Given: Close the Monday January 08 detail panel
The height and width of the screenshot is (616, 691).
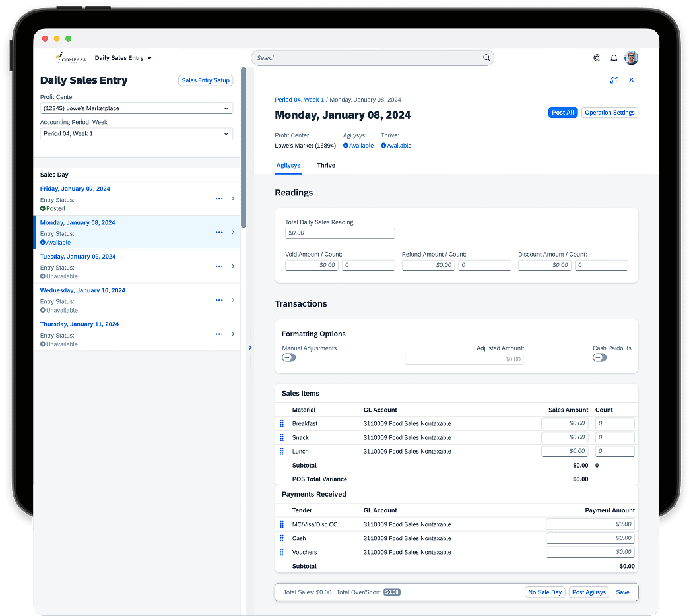Looking at the screenshot, I should pyautogui.click(x=631, y=80).
